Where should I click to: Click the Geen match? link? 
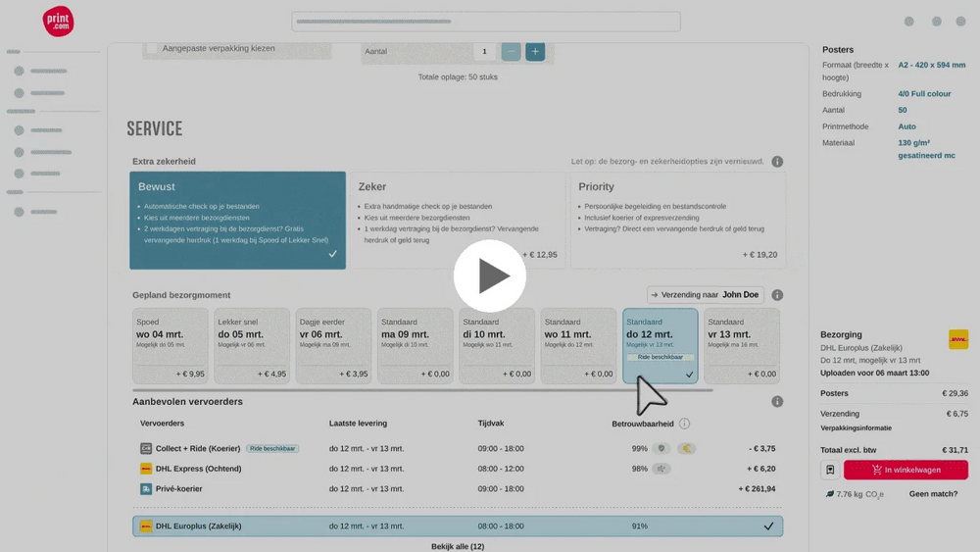[x=933, y=494]
